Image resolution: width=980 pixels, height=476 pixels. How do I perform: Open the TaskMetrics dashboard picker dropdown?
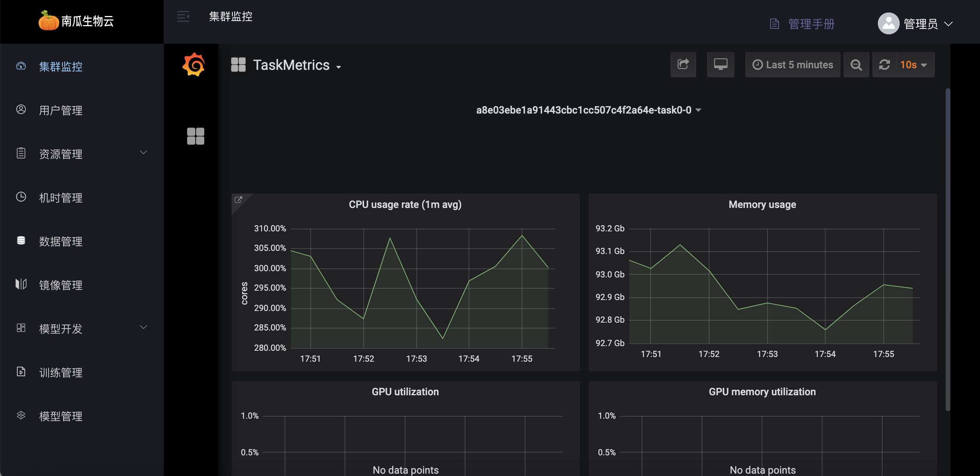click(297, 65)
